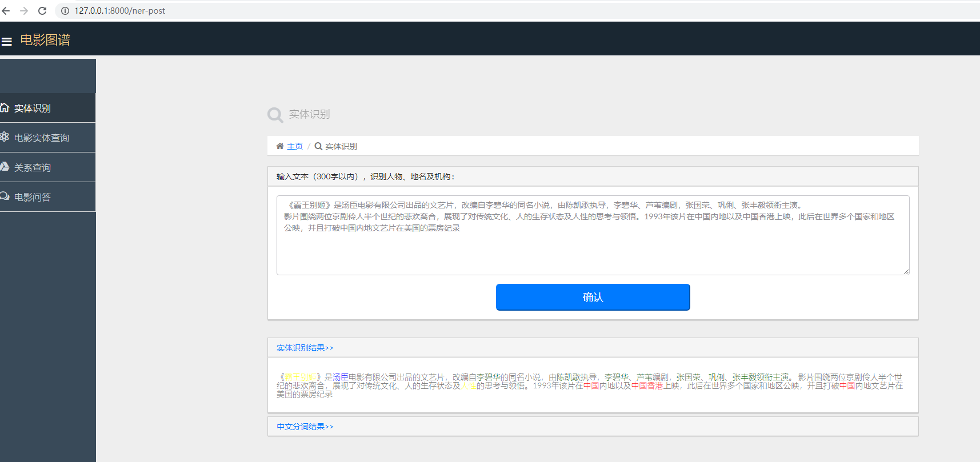Click the large search icon by 实体识别 heading
The image size is (980, 462).
click(275, 115)
